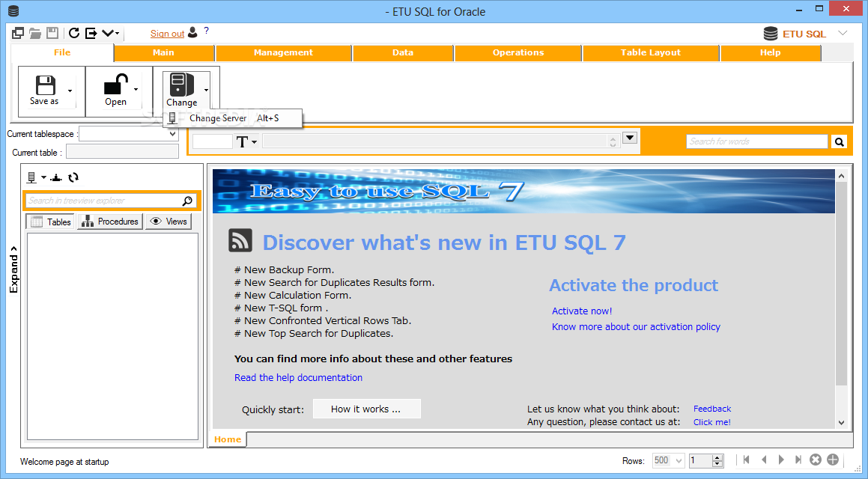
Task: Switch to the Main ribbon tab
Action: (163, 52)
